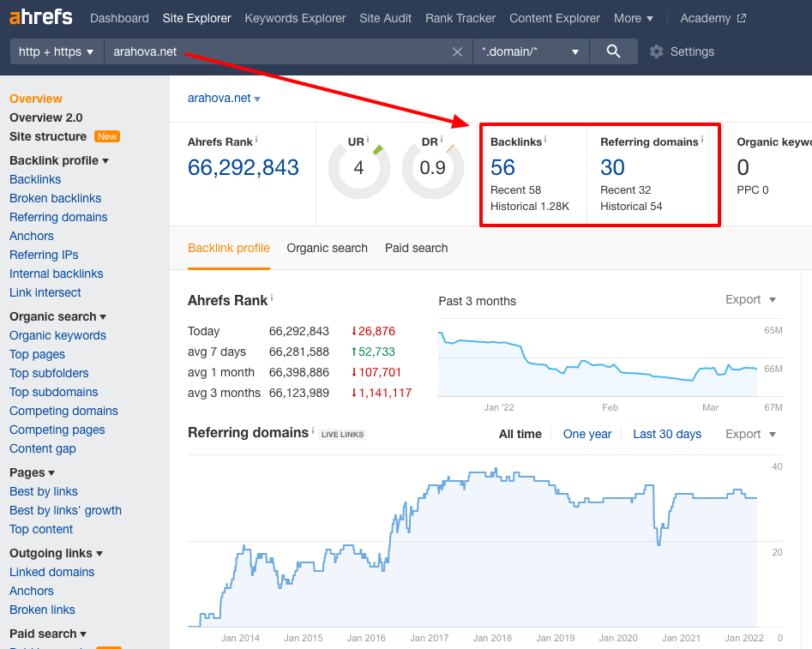Click the Referring domains count 30
Viewport: 812px width, 649px height.
coord(612,167)
